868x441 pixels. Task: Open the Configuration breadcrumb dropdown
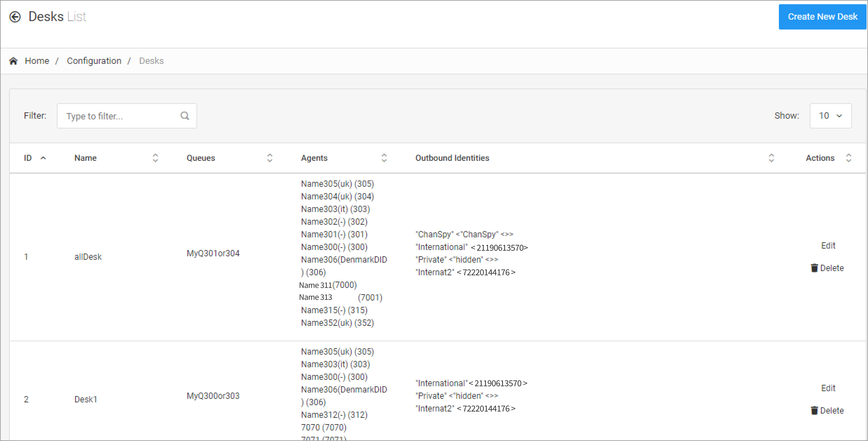coord(93,61)
